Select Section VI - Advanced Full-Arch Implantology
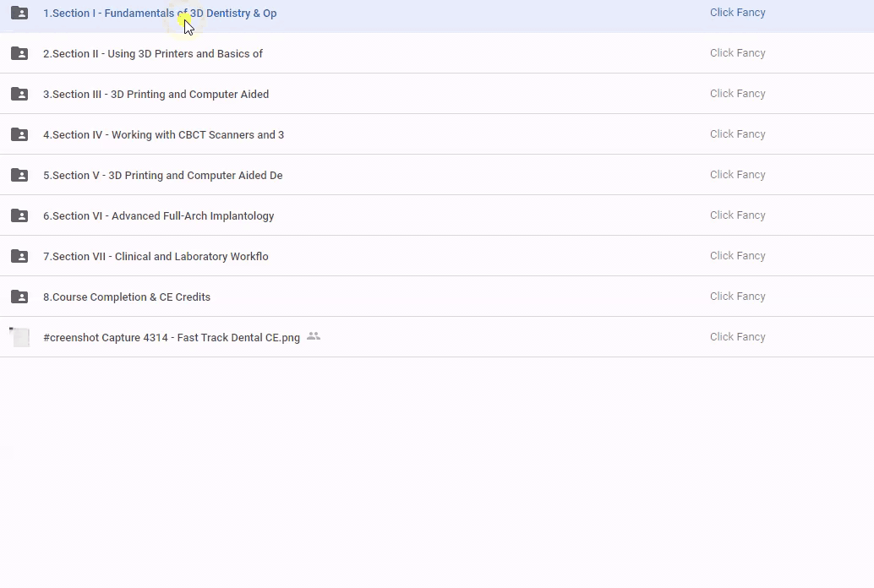 (158, 216)
